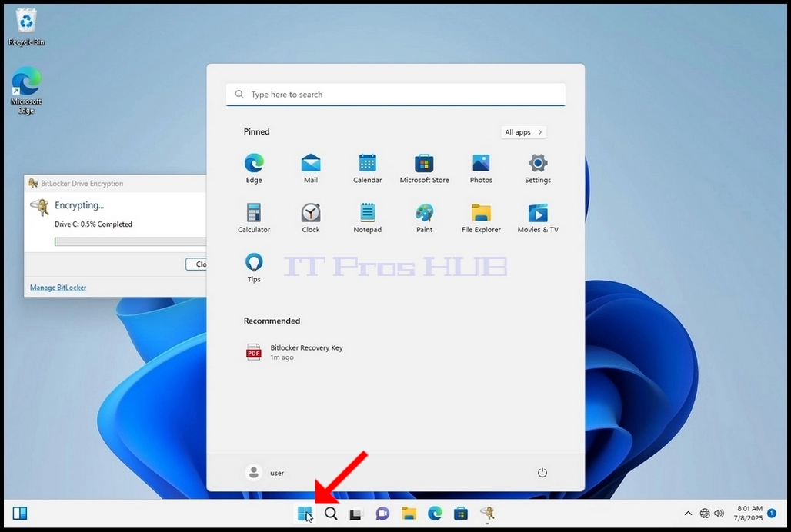Open the clock and date flyout
This screenshot has width=791, height=532.
click(749, 514)
